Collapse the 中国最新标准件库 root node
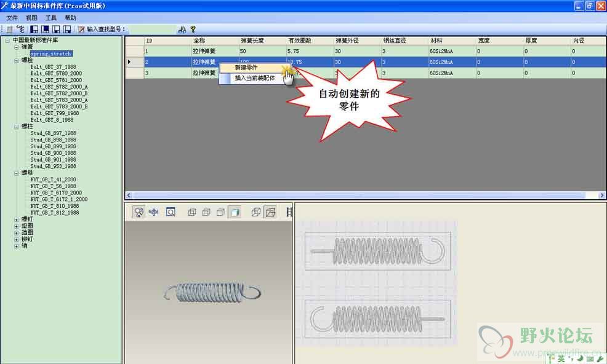Image resolution: width=607 pixels, height=364 pixels. pos(7,40)
